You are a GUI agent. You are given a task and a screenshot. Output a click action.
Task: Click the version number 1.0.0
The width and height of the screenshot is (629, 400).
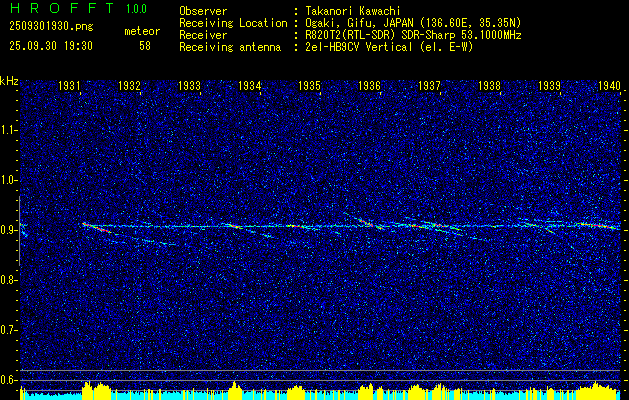[136, 9]
